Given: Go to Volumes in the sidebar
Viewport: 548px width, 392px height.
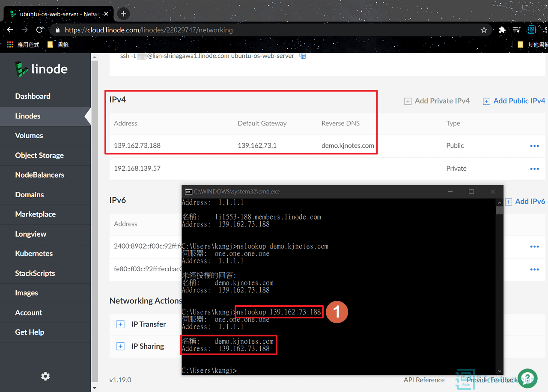Looking at the screenshot, I should click(x=29, y=136).
